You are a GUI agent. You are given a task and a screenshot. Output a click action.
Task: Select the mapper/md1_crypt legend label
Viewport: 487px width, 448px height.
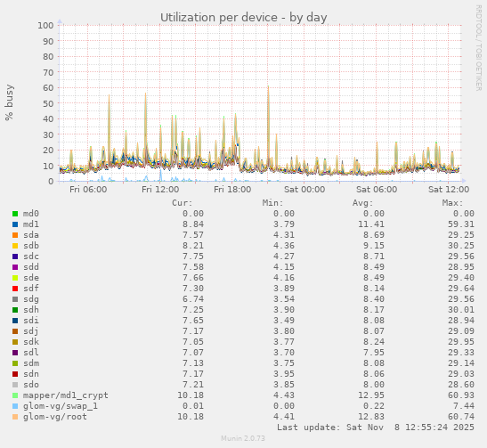pos(66,395)
